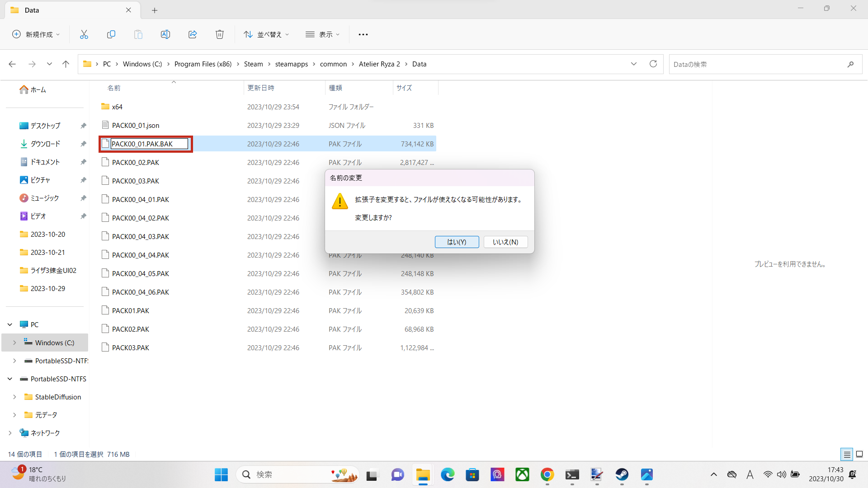
Task: Click the Cut scissors icon
Action: [84, 34]
